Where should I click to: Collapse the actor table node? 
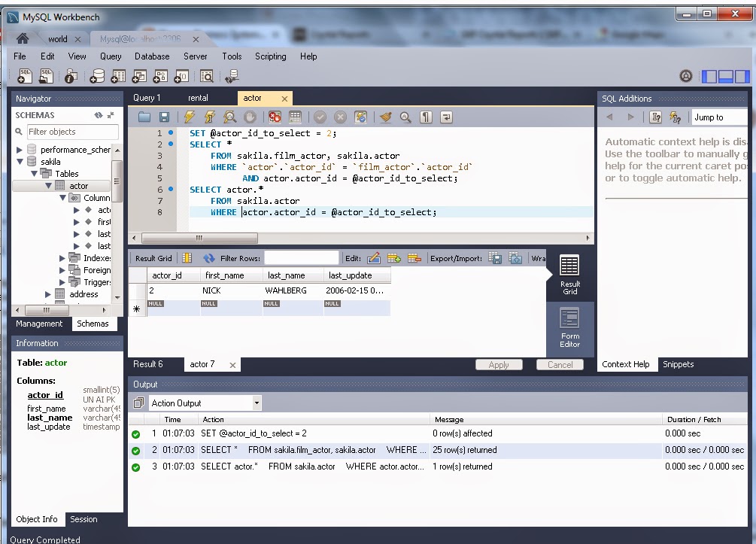coord(48,186)
